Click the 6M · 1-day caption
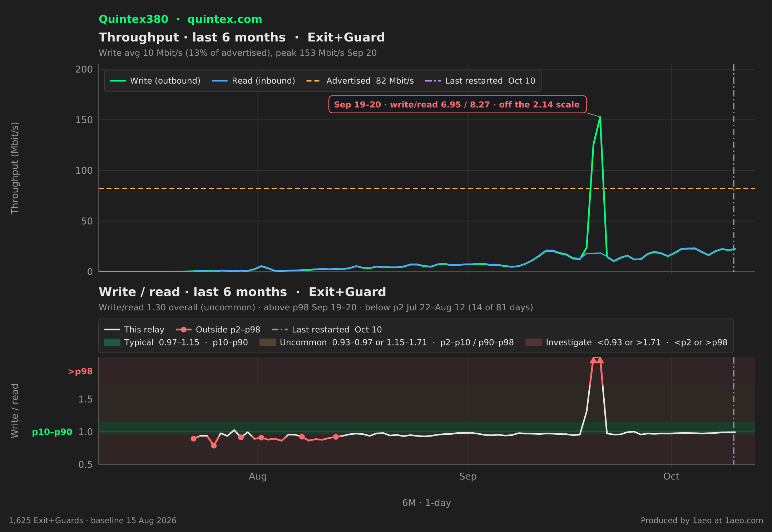Image resolution: width=772 pixels, height=532 pixels. tap(427, 503)
